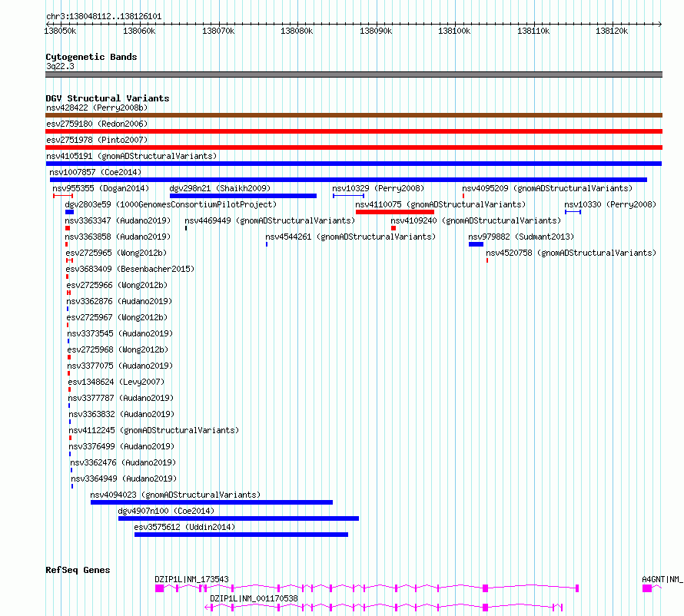The width and height of the screenshot is (684, 616).
Task: Select the nsv955355 (Dogan2014) red interval
Action: click(63, 196)
